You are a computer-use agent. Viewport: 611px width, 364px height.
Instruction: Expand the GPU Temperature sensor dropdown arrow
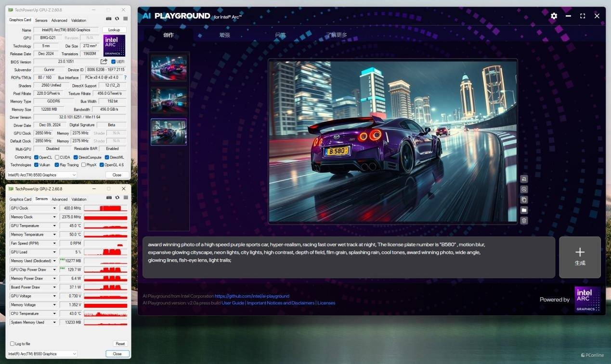pos(54,226)
